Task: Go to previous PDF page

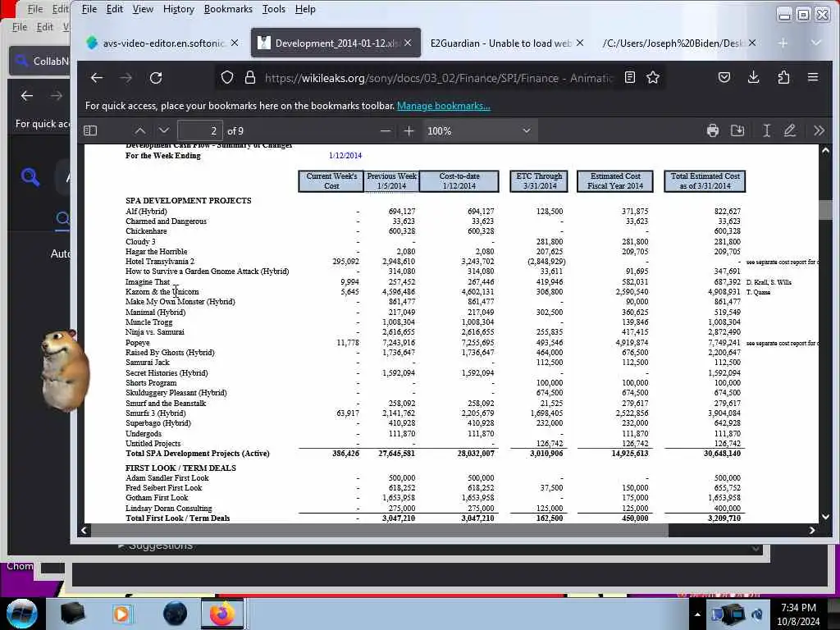Action: coord(139,130)
